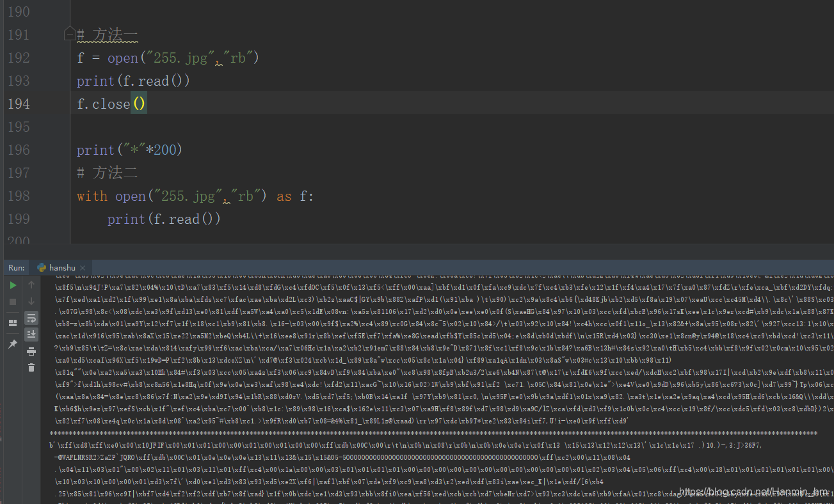This screenshot has width=834, height=504.
Task: Collapse the code fold marker at line 191
Action: point(70,35)
